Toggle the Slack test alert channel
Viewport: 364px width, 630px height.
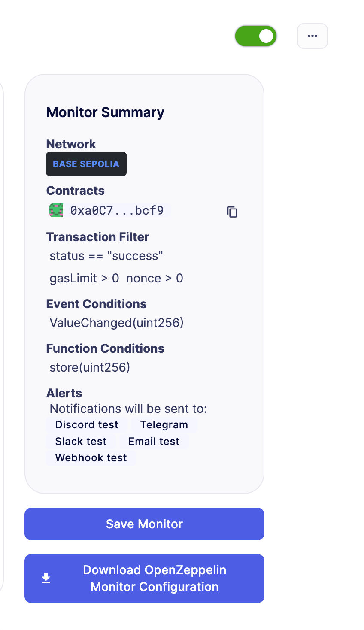(81, 441)
